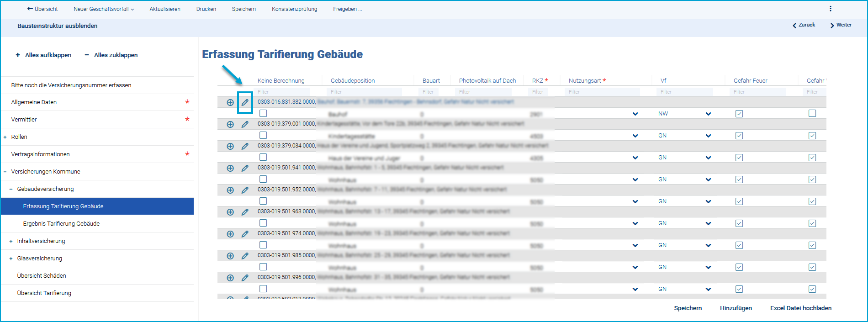The height and width of the screenshot is (322, 868).
Task: Edit entry 0303-019.501.952 via the pencil icon
Action: (x=245, y=190)
